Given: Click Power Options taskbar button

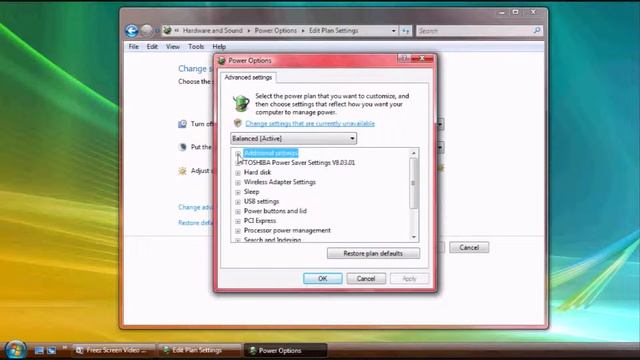Looking at the screenshot, I should pos(285,350).
